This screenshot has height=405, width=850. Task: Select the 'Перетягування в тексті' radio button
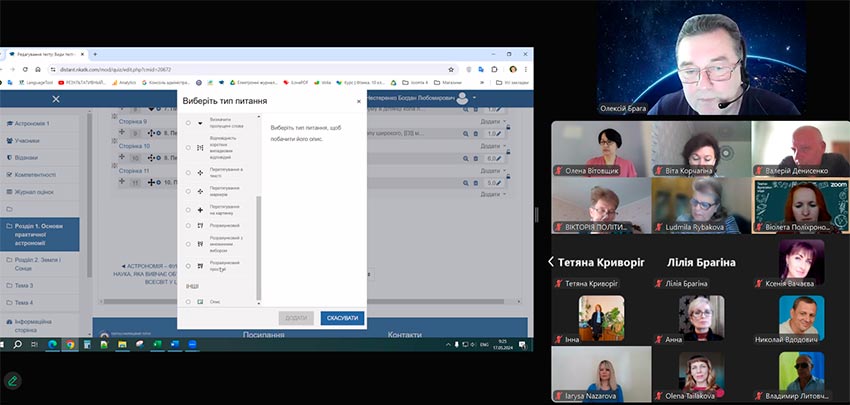[x=188, y=172]
